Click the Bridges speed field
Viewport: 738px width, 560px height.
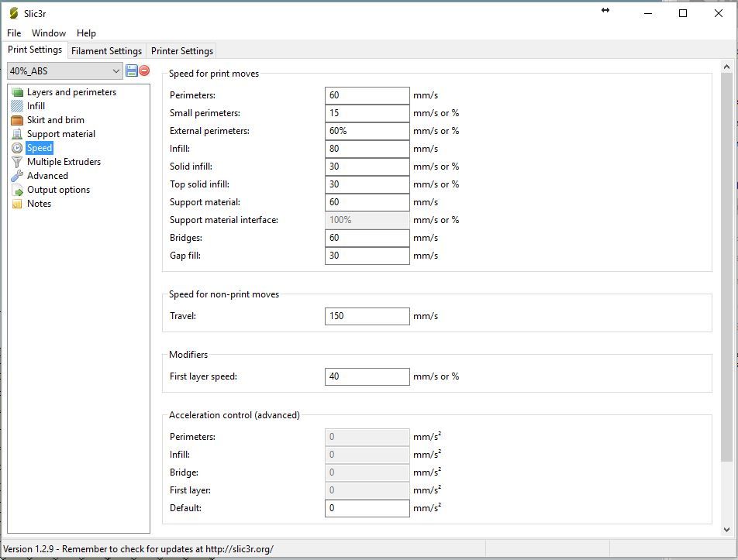tap(367, 238)
